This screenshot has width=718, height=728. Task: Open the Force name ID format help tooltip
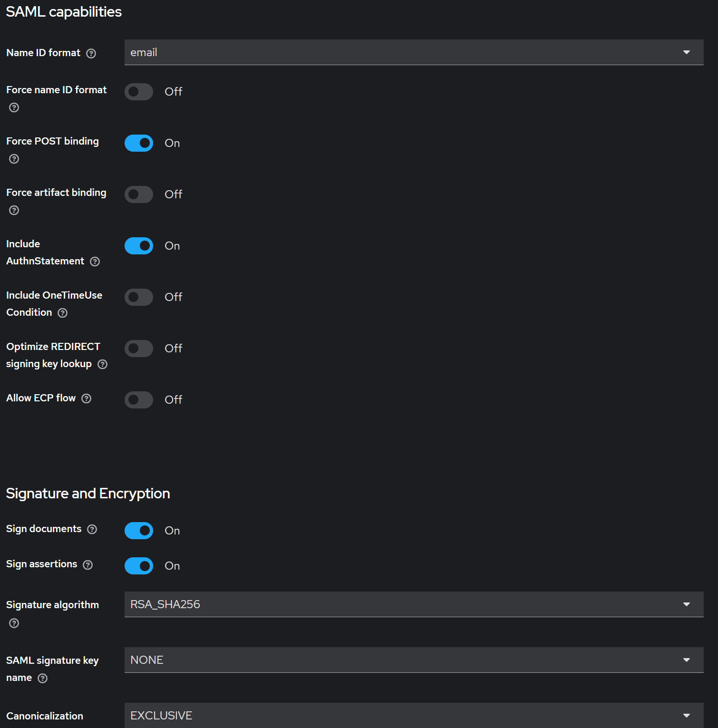tap(14, 107)
